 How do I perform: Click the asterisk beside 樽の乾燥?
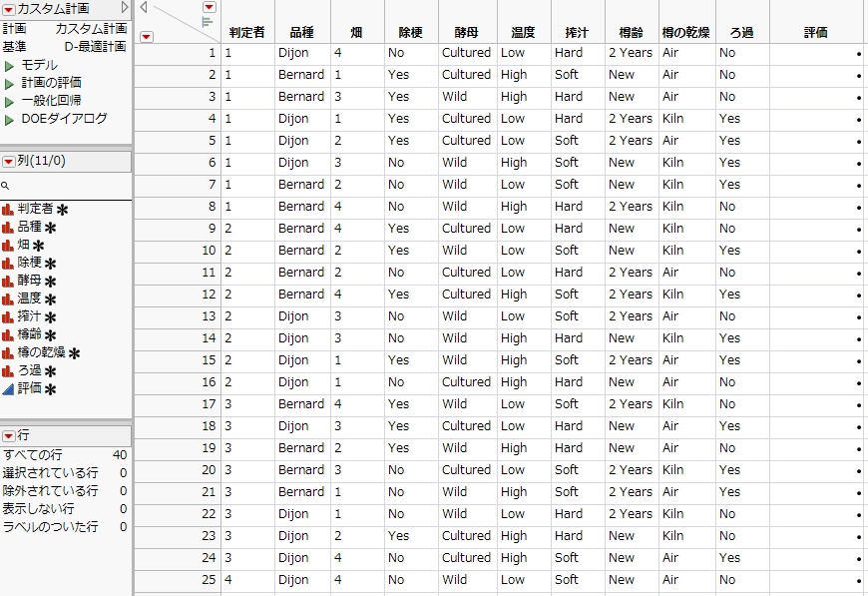click(x=75, y=353)
